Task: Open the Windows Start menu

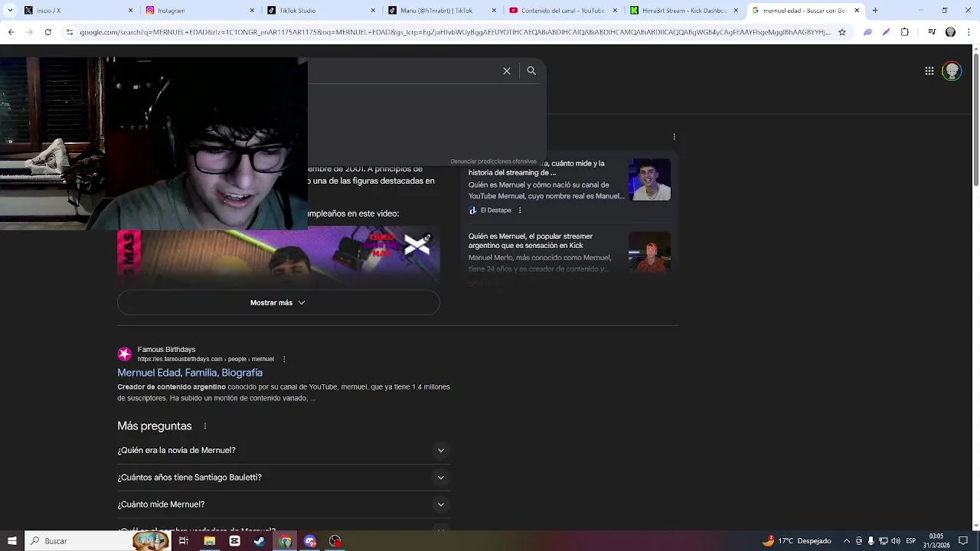Action: pos(11,541)
